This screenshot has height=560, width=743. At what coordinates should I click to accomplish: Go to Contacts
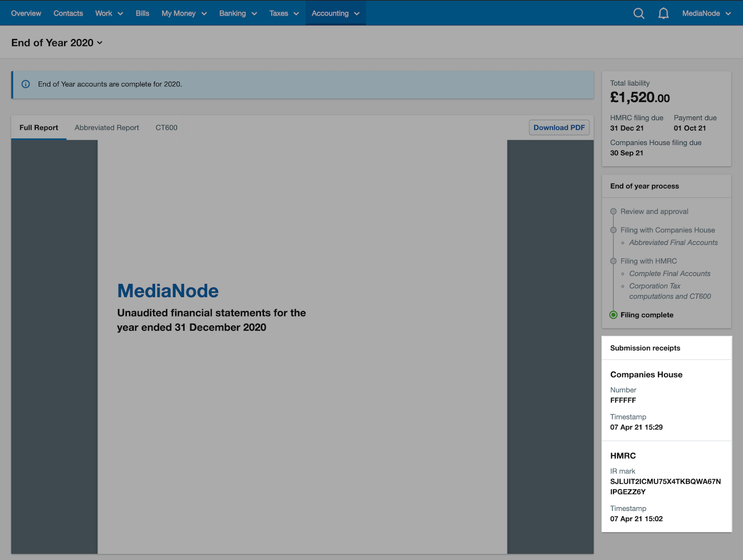tap(68, 13)
